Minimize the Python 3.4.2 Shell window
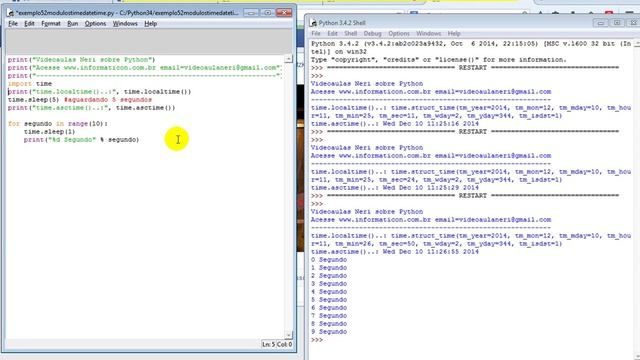The image size is (640, 360). [600, 23]
